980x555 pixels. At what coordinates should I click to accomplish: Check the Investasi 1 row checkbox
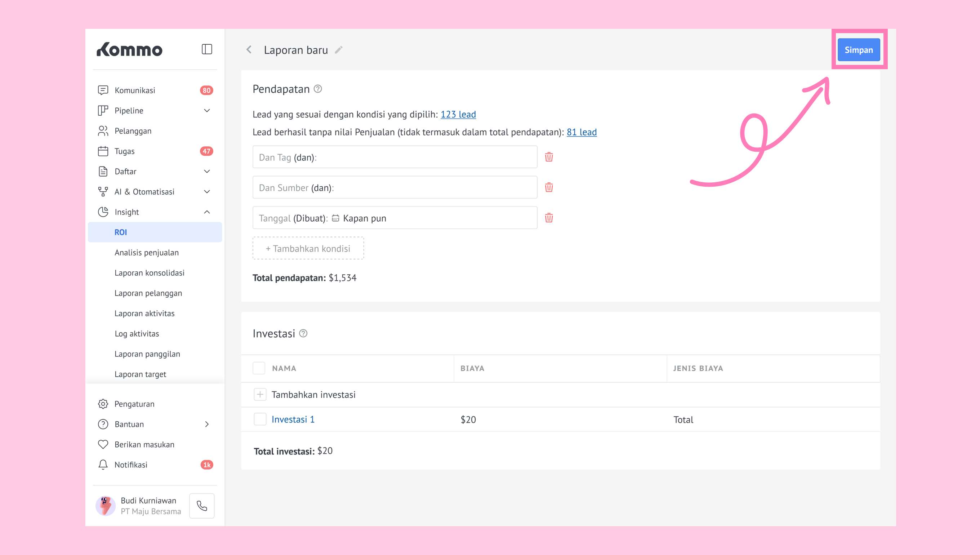[260, 419]
